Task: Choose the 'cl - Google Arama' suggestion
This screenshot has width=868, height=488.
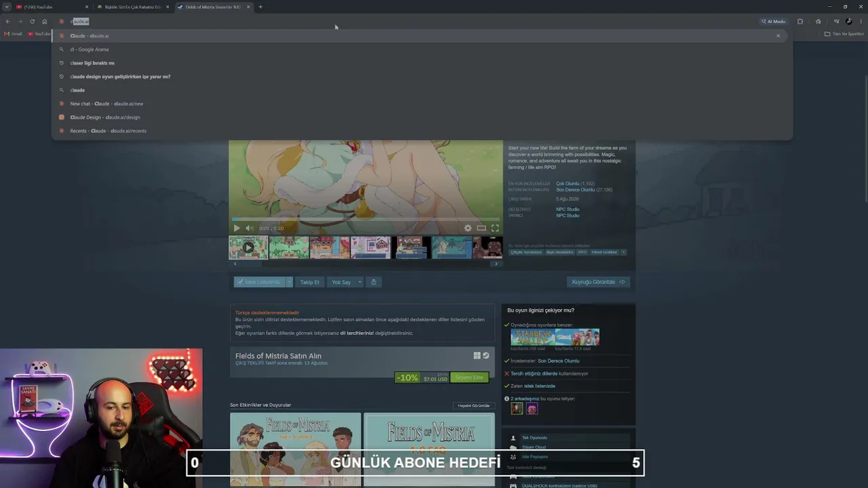Action: click(422, 49)
